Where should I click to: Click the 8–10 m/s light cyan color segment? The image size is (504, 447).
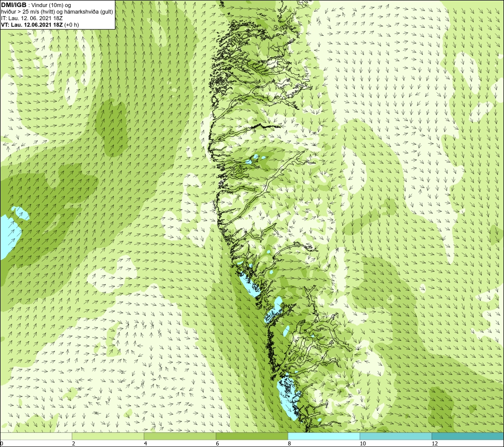tap(324, 436)
